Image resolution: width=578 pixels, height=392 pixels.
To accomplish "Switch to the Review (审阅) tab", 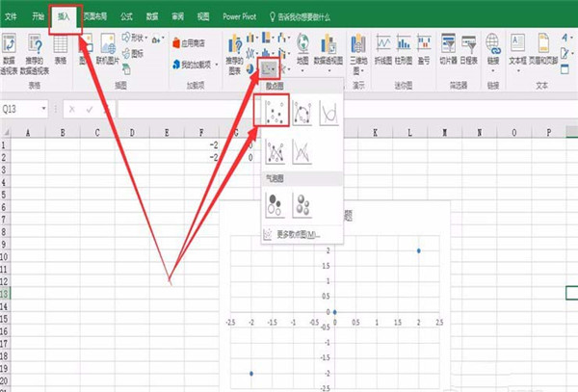I will pyautogui.click(x=177, y=16).
